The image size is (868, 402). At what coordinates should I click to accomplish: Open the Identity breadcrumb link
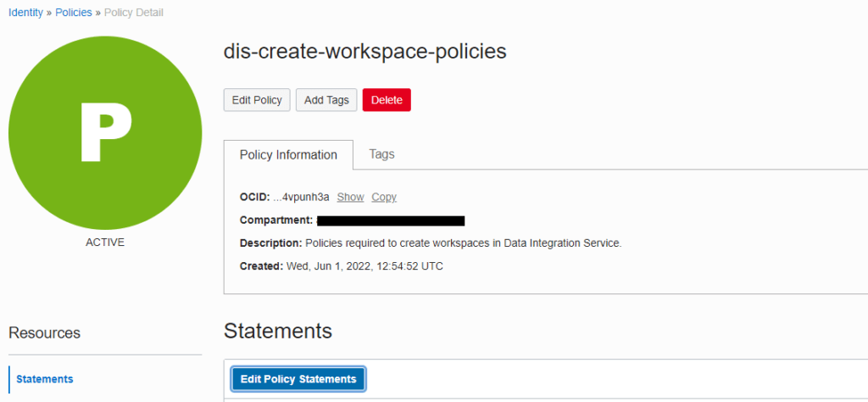pyautogui.click(x=25, y=12)
